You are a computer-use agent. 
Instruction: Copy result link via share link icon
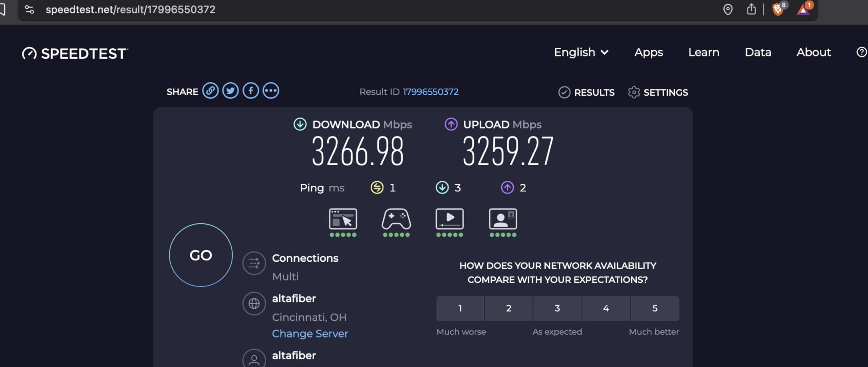pos(211,91)
